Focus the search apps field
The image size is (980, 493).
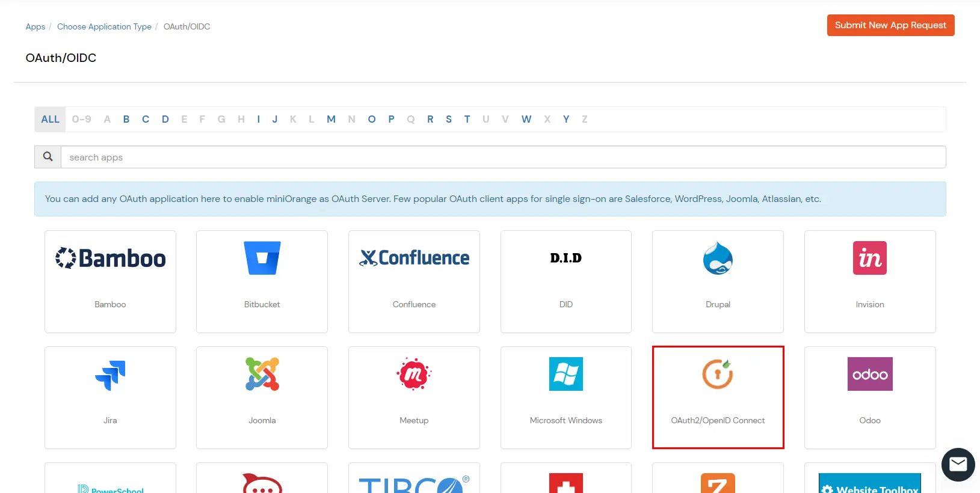click(x=503, y=157)
